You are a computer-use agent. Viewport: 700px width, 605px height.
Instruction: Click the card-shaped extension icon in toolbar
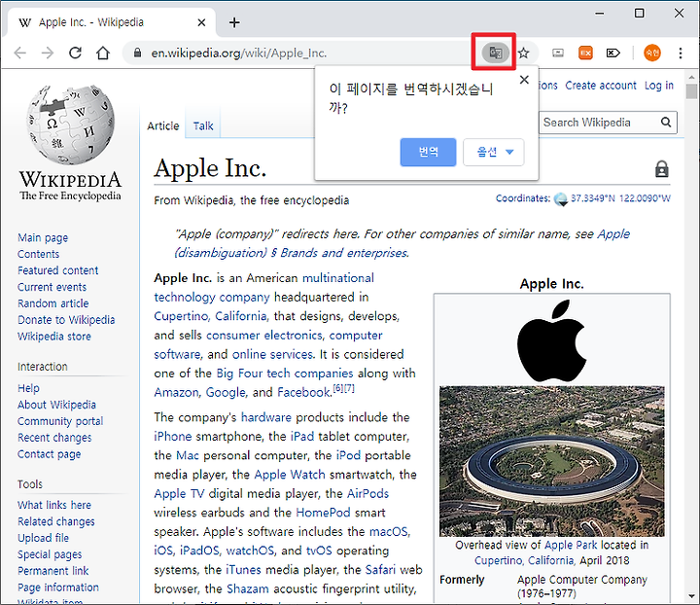click(x=558, y=53)
